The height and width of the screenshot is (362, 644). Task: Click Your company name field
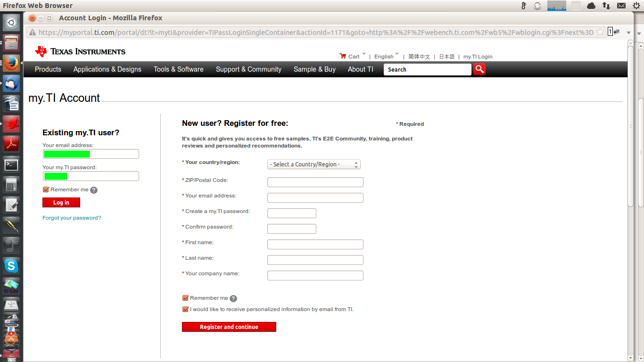click(315, 275)
